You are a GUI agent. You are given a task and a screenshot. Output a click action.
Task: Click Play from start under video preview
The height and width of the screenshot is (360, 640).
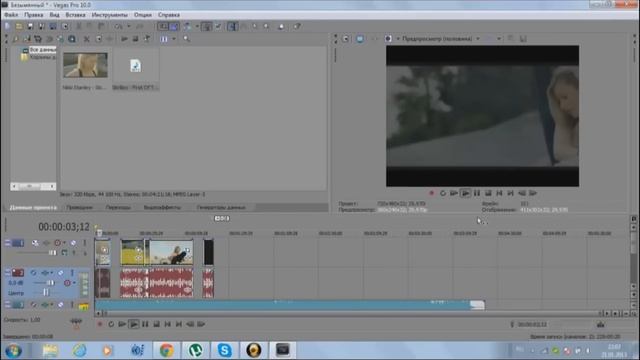pyautogui.click(x=453, y=193)
